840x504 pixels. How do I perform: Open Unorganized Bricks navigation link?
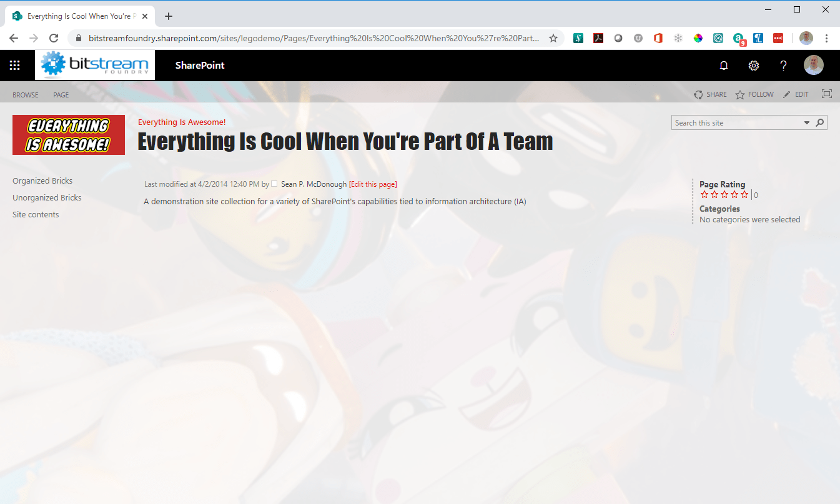[x=47, y=197]
